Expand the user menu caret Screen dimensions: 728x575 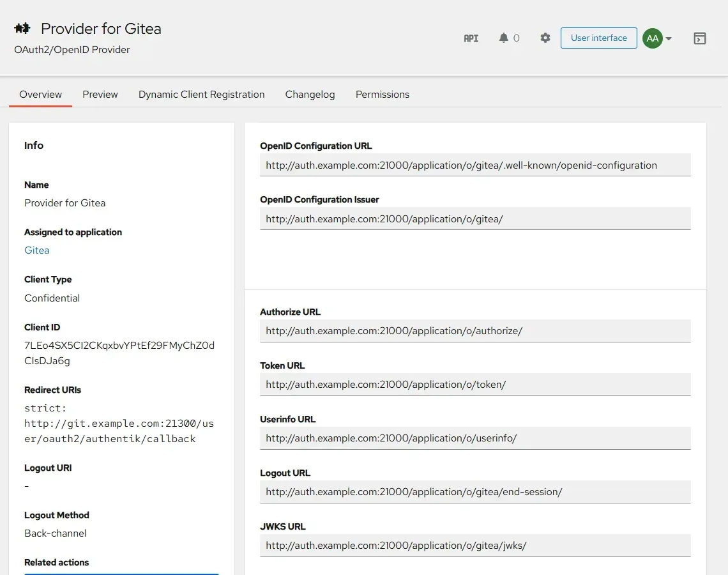tap(669, 38)
